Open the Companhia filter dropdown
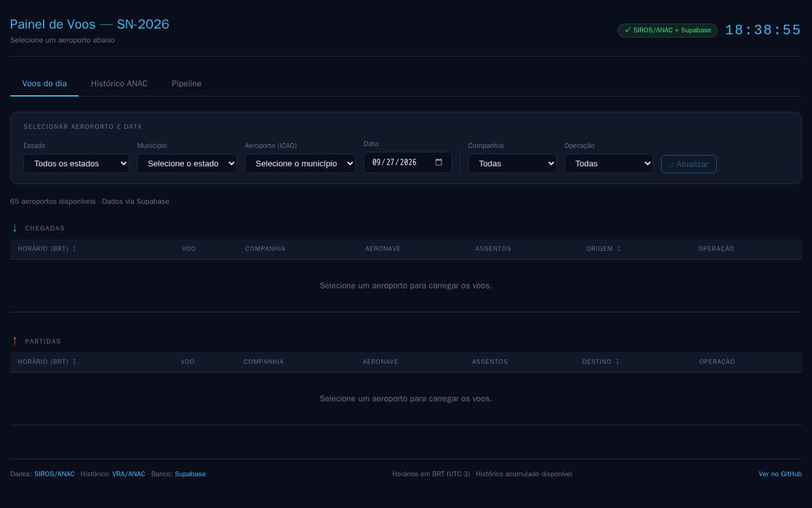Screen dimensions: 812x508 click(513, 163)
